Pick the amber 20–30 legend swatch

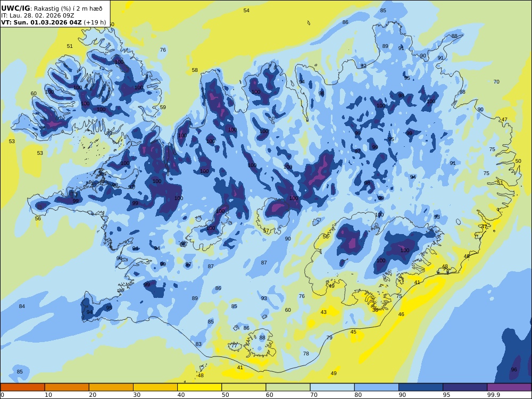[x=111, y=387]
